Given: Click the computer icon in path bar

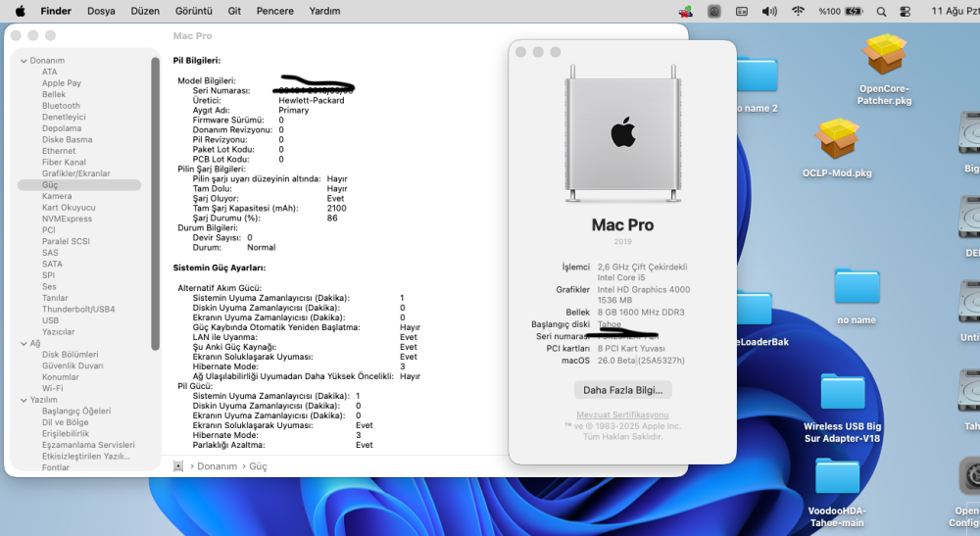Looking at the screenshot, I should coord(178,466).
